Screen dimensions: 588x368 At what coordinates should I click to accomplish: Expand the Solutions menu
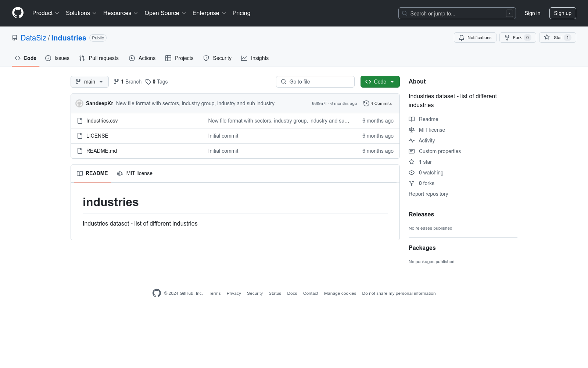coord(81,13)
